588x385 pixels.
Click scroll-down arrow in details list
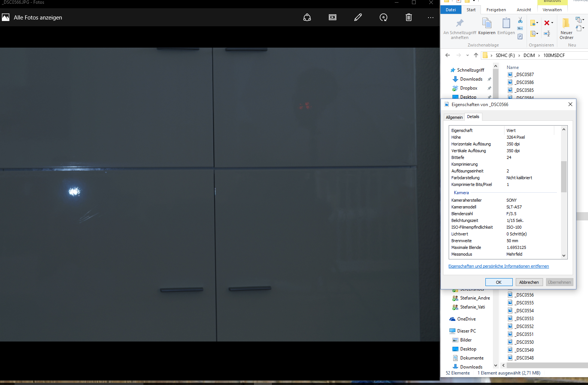point(564,256)
